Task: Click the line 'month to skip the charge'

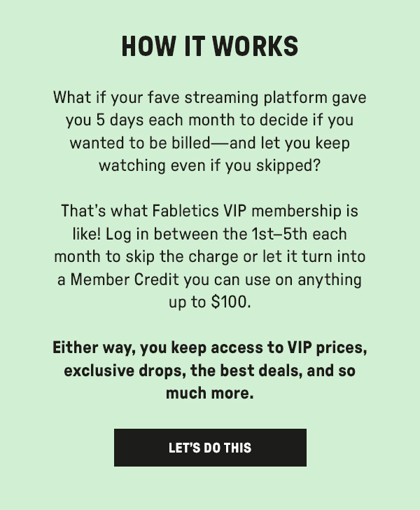Action: 210,256
